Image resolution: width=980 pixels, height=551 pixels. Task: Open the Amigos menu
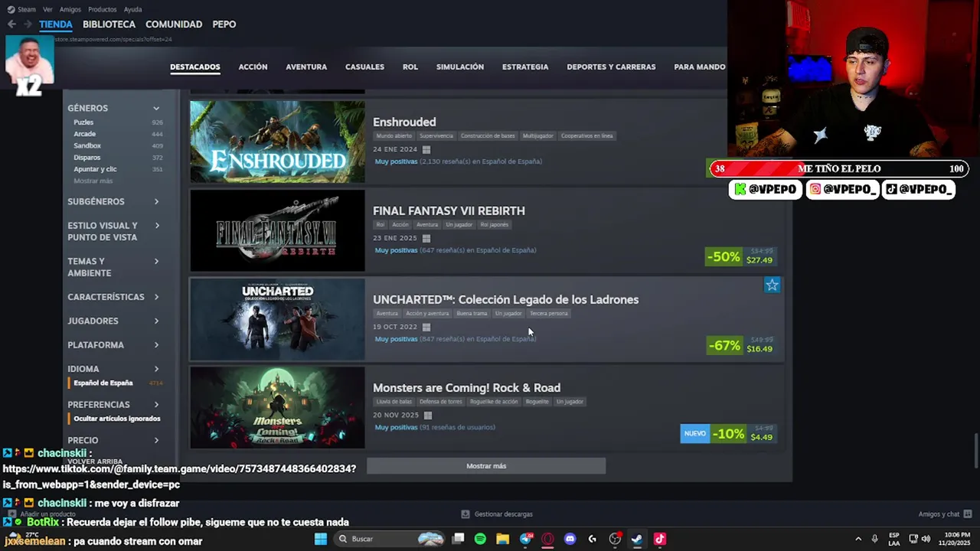click(70, 9)
